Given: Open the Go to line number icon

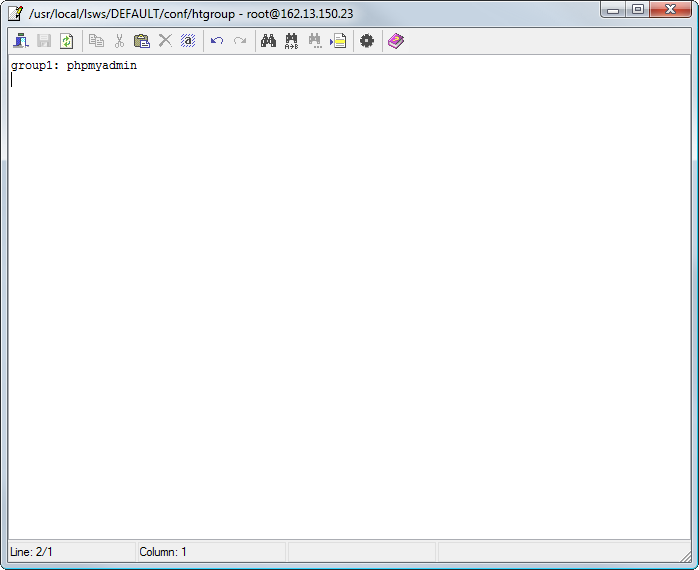Looking at the screenshot, I should click(x=338, y=41).
